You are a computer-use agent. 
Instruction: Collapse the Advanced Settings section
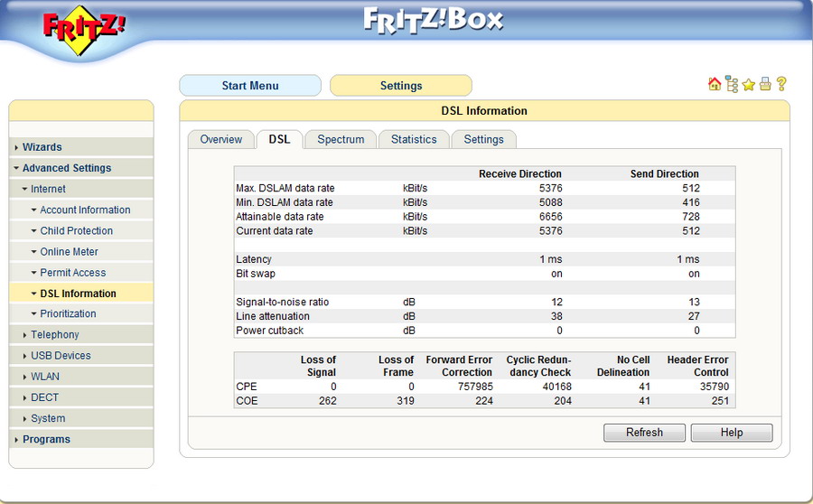(66, 168)
